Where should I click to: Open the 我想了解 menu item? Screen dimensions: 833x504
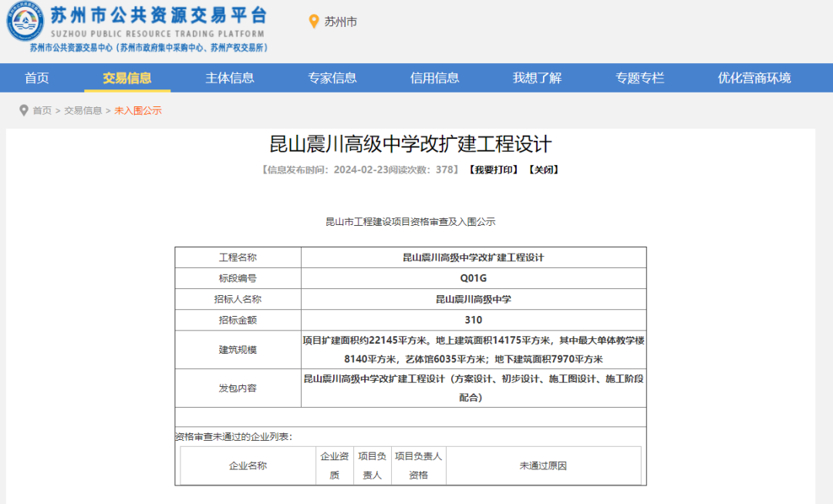pyautogui.click(x=538, y=78)
